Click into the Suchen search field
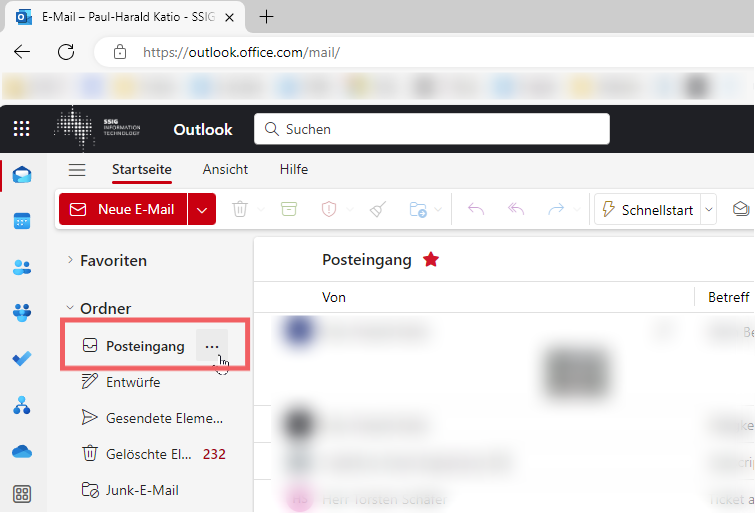755x513 pixels. click(x=432, y=129)
